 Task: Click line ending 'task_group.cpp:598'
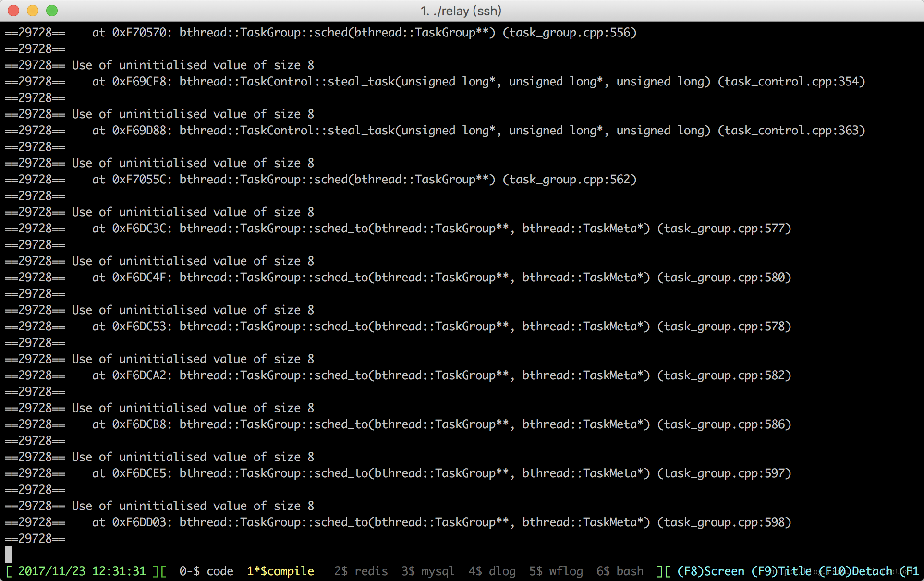click(x=398, y=522)
